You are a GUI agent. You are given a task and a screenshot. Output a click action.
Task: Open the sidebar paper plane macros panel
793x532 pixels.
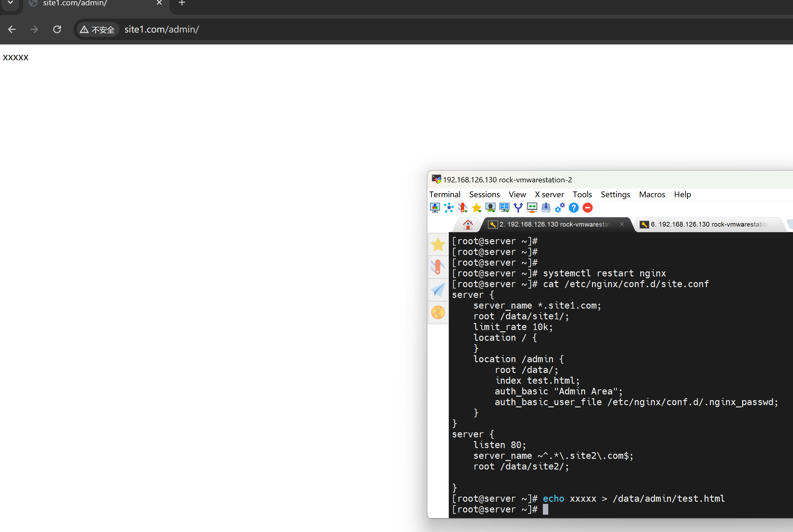coord(438,290)
